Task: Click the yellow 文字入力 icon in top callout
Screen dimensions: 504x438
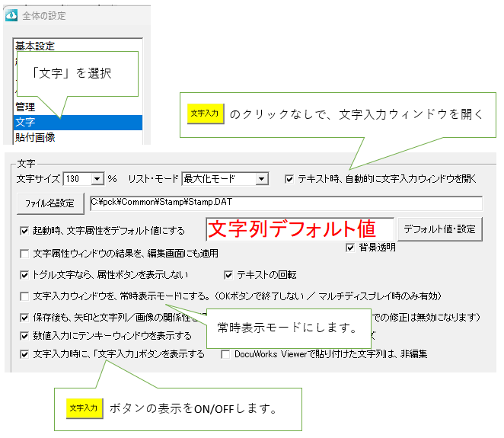Action: pyautogui.click(x=205, y=113)
